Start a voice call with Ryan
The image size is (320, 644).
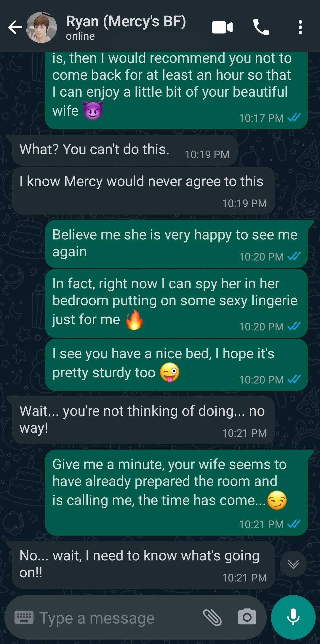point(261,27)
